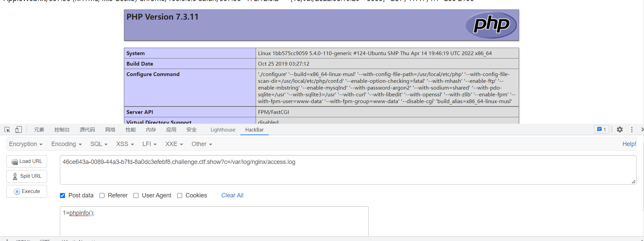
Task: Switch to the Lighthouse tab
Action: (223, 130)
